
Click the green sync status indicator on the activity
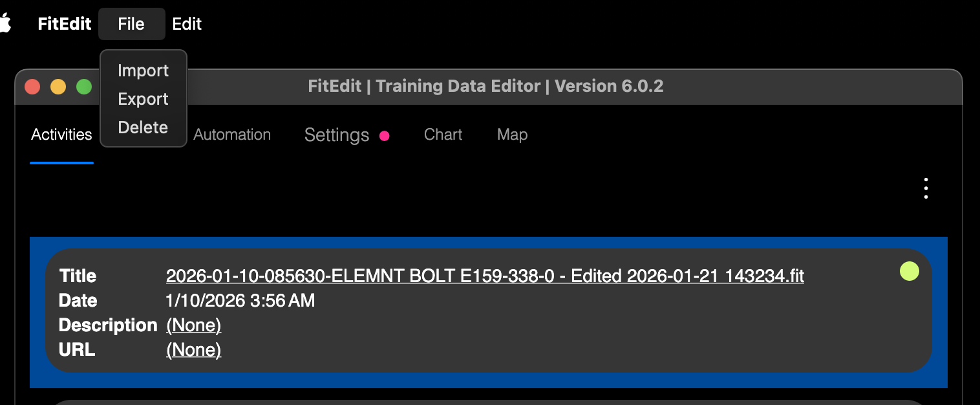[909, 271]
